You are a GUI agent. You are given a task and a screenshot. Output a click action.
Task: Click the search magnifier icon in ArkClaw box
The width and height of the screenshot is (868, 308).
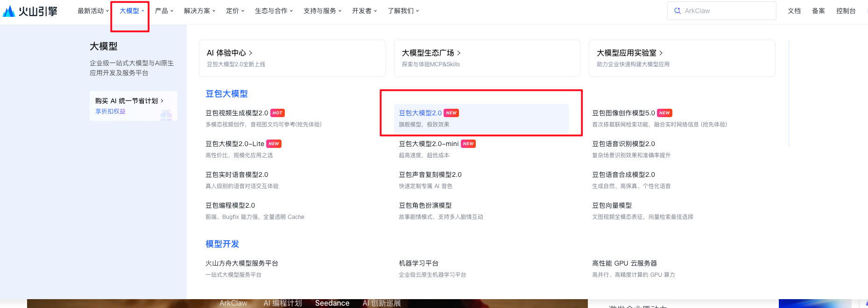pos(677,11)
